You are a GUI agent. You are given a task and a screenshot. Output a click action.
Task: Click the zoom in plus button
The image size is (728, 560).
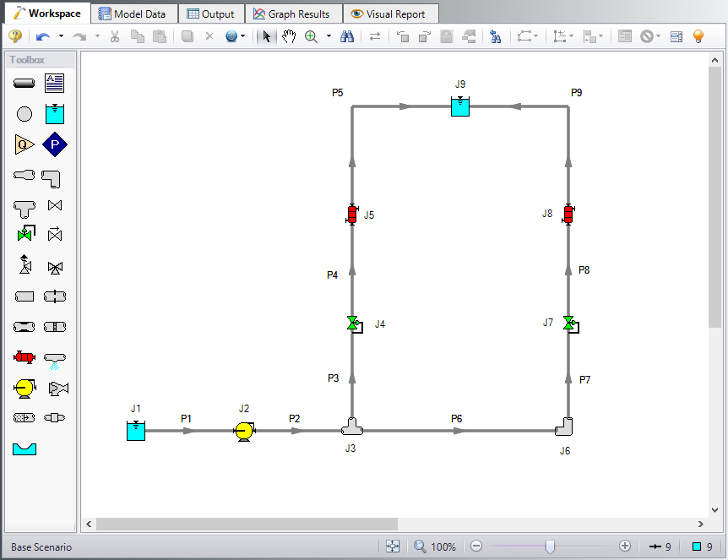pos(625,546)
